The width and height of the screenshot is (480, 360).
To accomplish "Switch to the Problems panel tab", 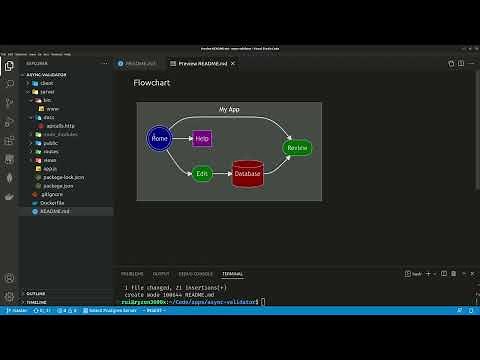I will tap(132, 274).
